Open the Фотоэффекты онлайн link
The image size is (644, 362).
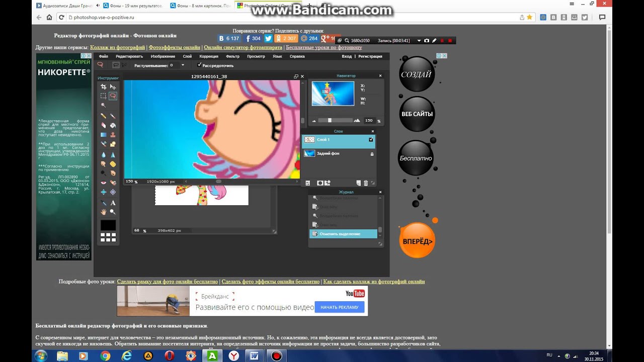(175, 47)
